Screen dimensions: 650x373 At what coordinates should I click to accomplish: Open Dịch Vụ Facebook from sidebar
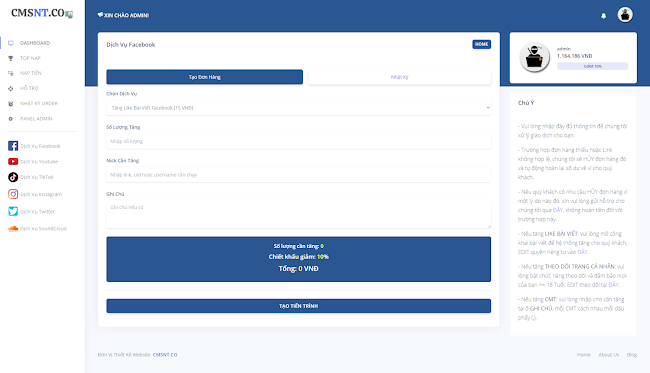pyautogui.click(x=34, y=146)
